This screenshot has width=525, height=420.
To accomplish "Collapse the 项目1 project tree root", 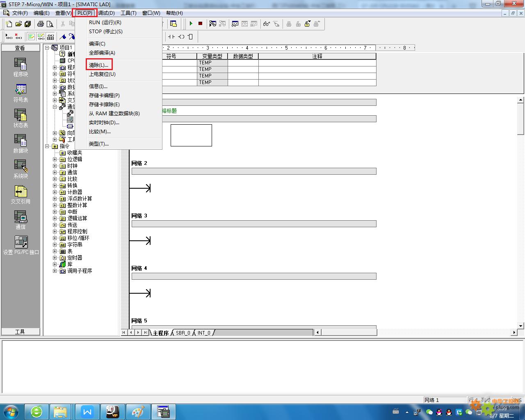I will (x=47, y=48).
